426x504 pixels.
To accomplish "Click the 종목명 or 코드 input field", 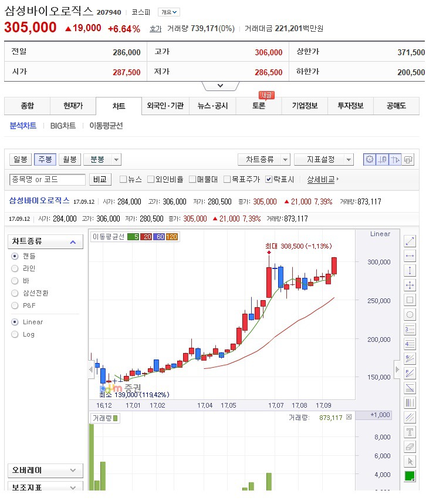I will (x=48, y=179).
